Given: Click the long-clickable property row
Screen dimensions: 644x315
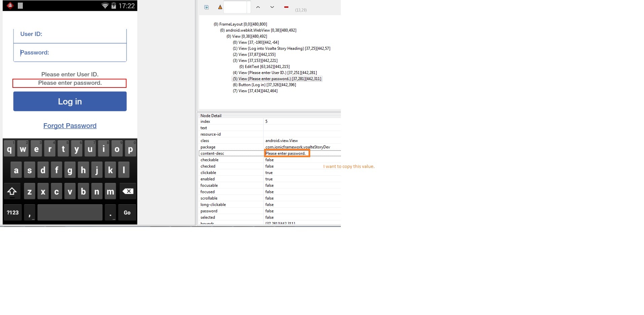Looking at the screenshot, I should click(x=269, y=205).
